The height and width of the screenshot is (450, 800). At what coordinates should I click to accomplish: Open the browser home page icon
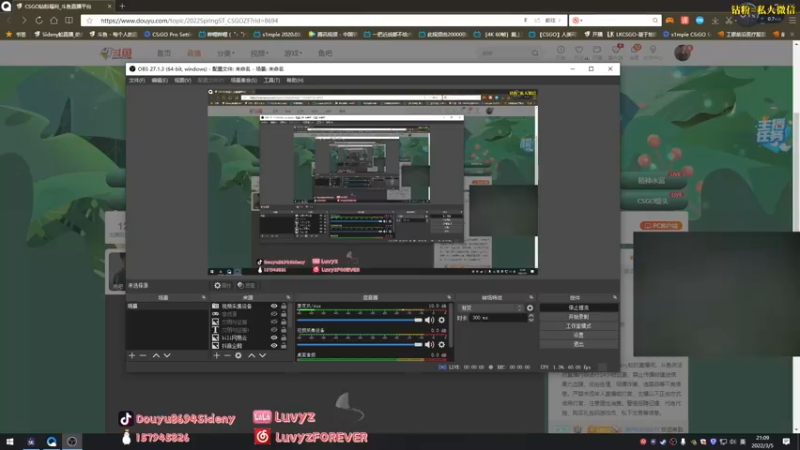pos(54,20)
